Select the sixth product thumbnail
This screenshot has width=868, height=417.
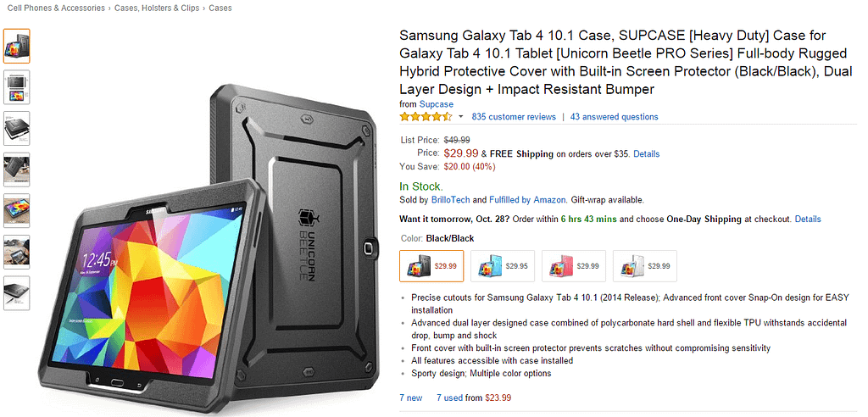[x=17, y=252]
